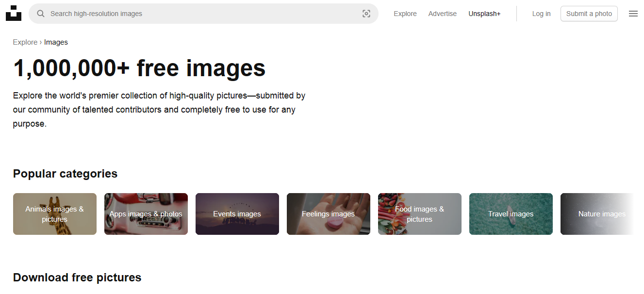Screen dimensions: 644x294
Task: Click the magnifying glass search icon
Action: (41, 14)
